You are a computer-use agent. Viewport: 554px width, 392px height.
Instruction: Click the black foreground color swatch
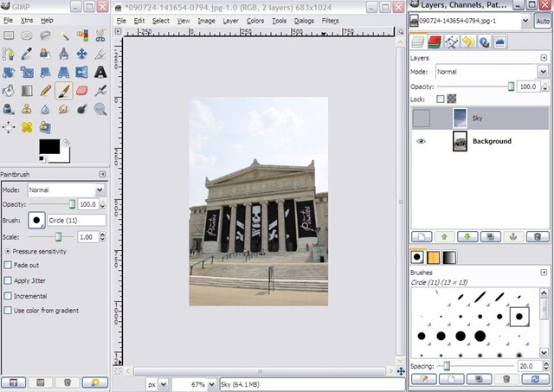tap(49, 146)
